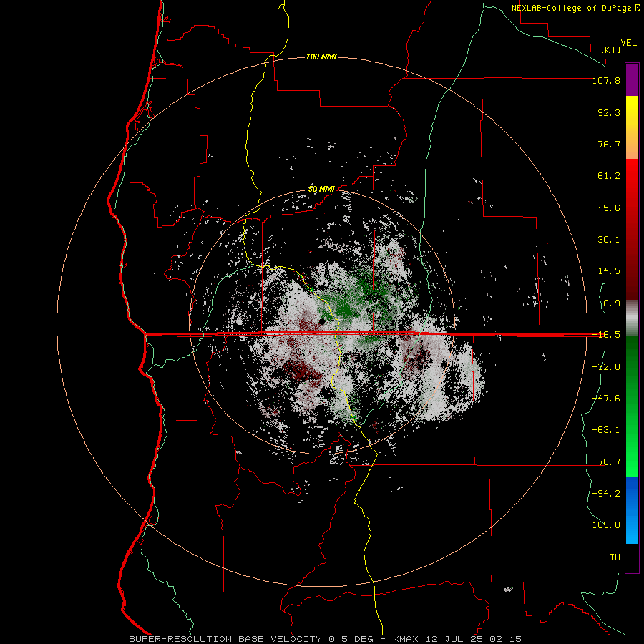
Task: Select the 92.3 legend value
Action: coord(609,112)
